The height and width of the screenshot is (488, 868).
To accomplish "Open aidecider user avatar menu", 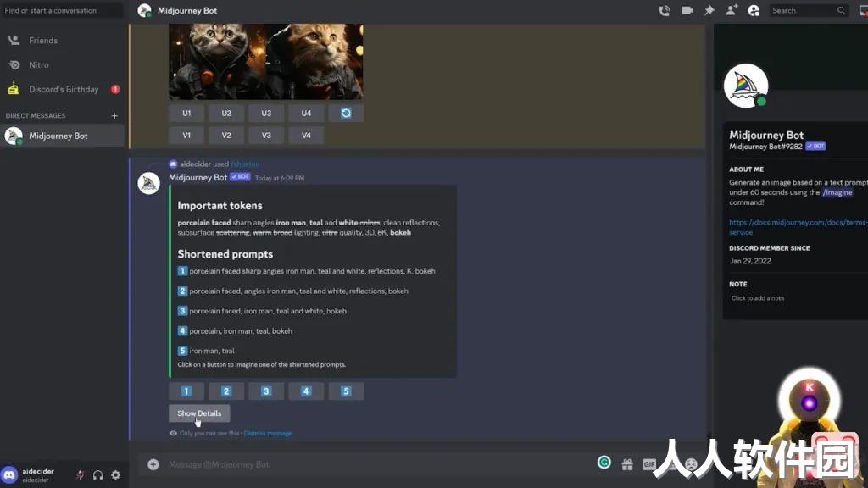I will (x=9, y=474).
